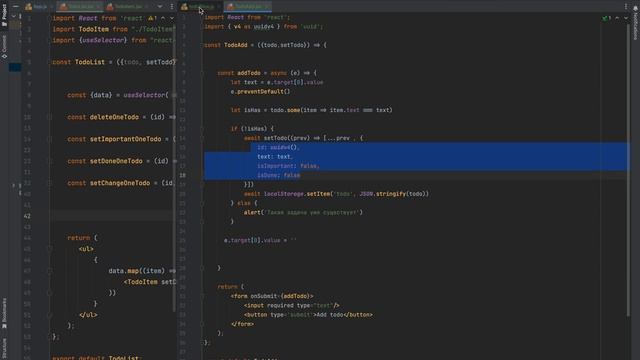Go to previous highlighted item in right editor
This screenshot has width=640, height=360.
(x=617, y=18)
